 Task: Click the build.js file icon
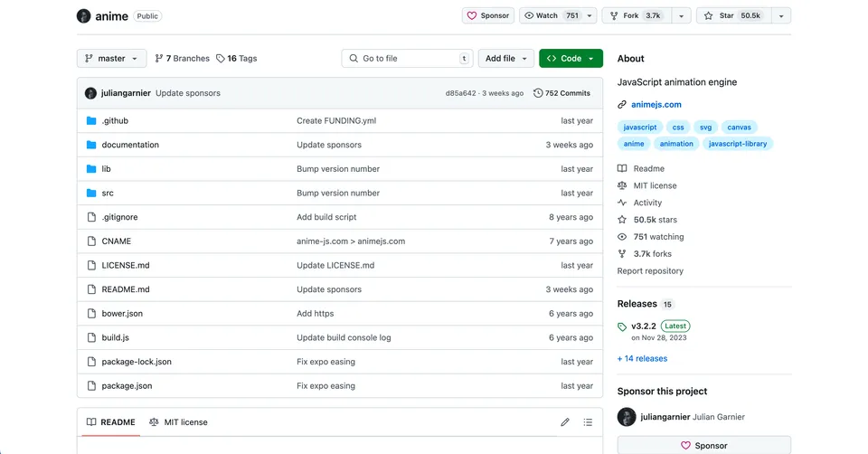(x=91, y=337)
